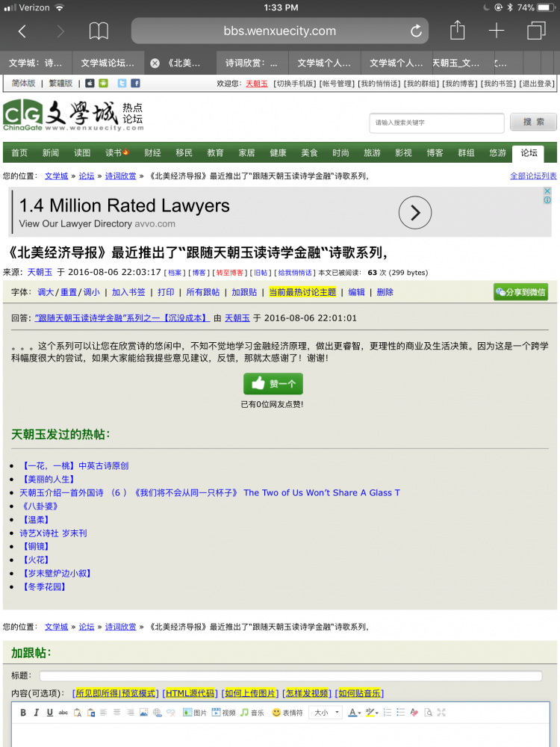Tap the Safari share icon
Screen dimensions: 560x747
tap(457, 31)
